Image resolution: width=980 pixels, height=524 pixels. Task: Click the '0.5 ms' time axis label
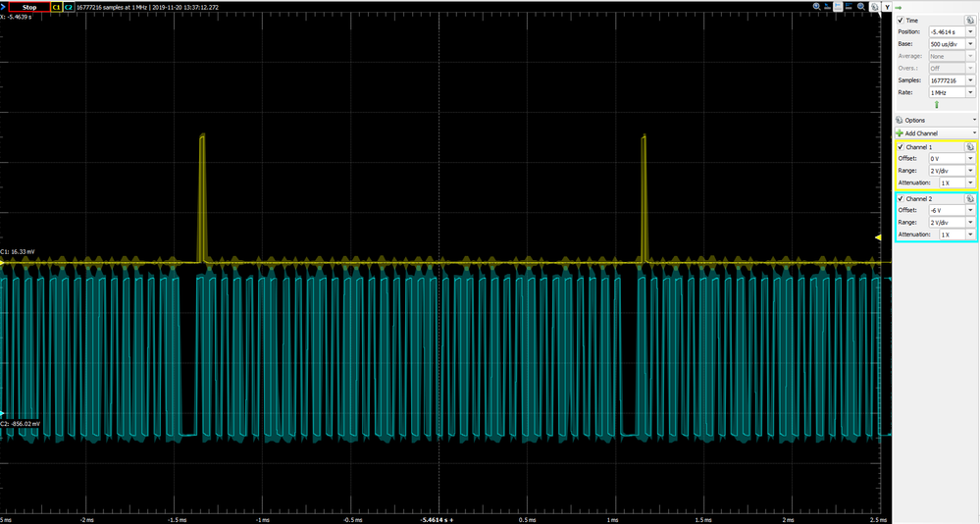point(528,520)
